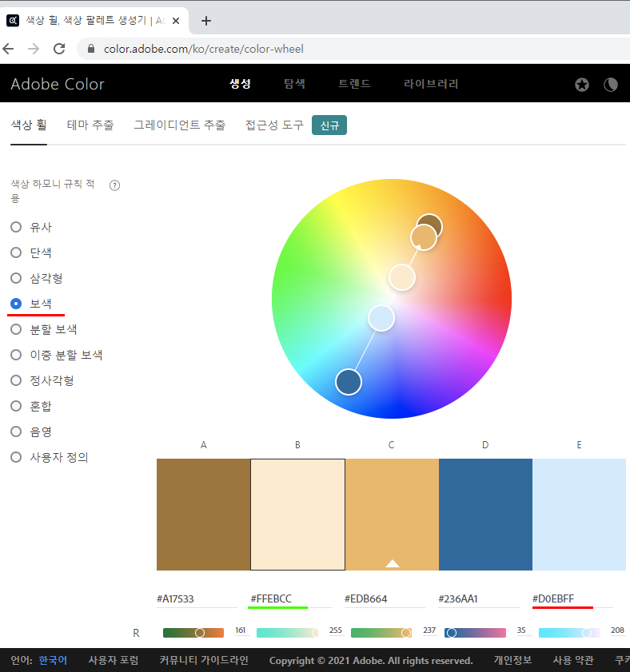
Task: Reload the page with refresh icon
Action: pos(59,49)
